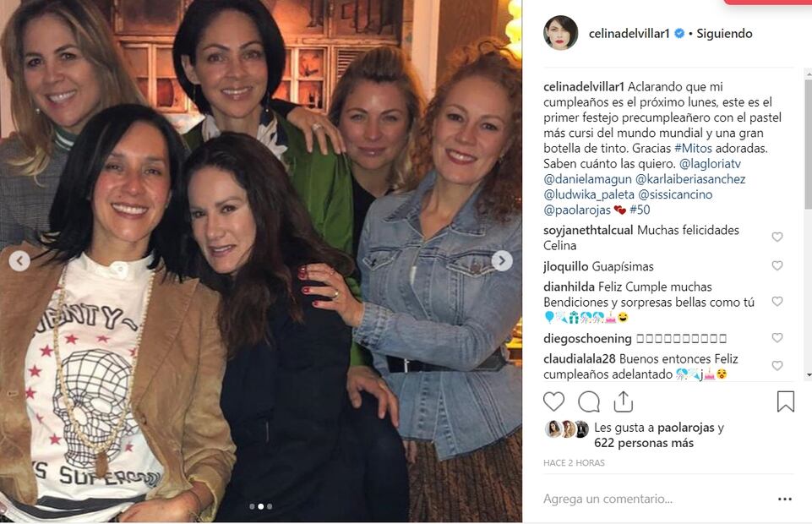Image resolution: width=812 pixels, height=524 pixels.
Task: Open the celinadelvillar1 profile avatar
Action: click(560, 33)
